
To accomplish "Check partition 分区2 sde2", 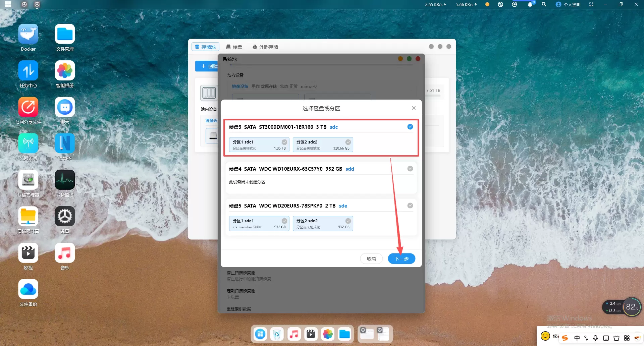I will pyautogui.click(x=348, y=221).
